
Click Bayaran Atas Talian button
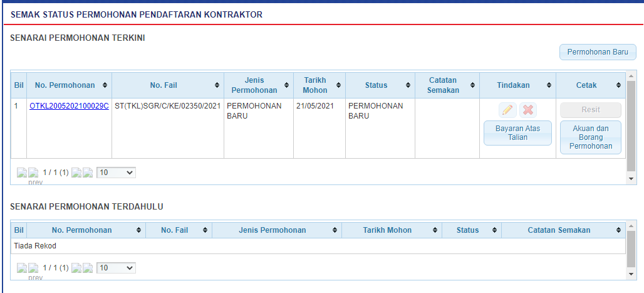pos(517,133)
